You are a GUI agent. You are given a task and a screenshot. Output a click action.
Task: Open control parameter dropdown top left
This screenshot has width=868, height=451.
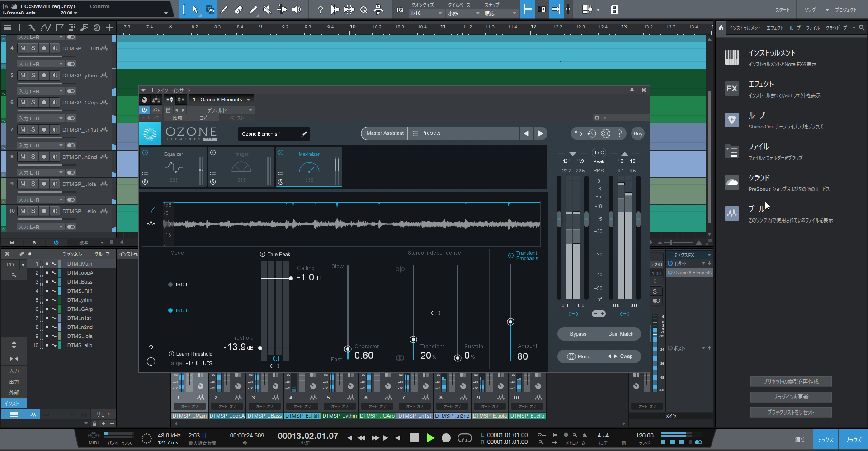click(165, 13)
